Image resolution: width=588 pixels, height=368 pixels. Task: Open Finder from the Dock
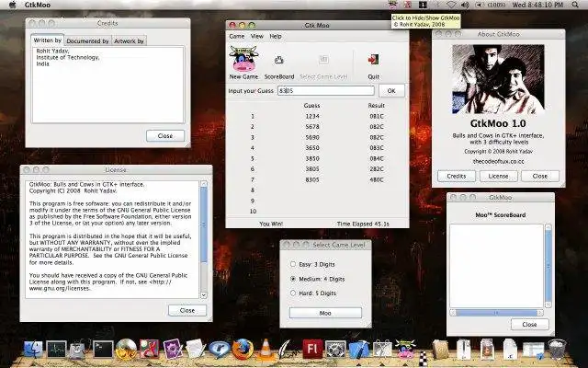pyautogui.click(x=33, y=349)
